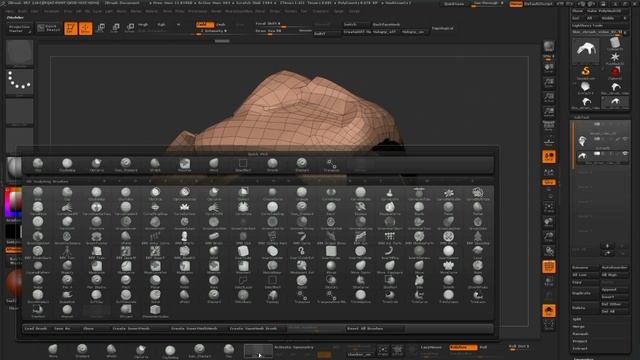Pick the ZRemesherGuides brush
This screenshot has height=360, width=640.
click(155, 312)
